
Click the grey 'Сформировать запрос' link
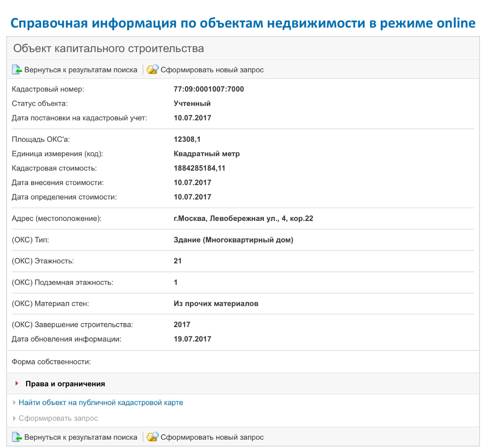pos(58,418)
